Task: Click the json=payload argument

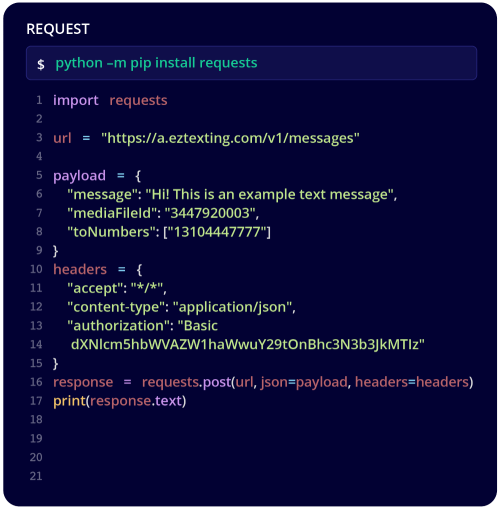Action: click(x=304, y=382)
